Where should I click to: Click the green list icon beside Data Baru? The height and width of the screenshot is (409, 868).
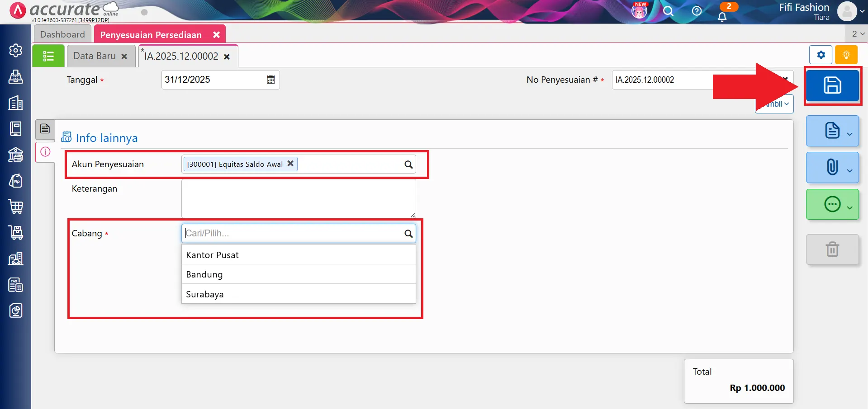48,56
